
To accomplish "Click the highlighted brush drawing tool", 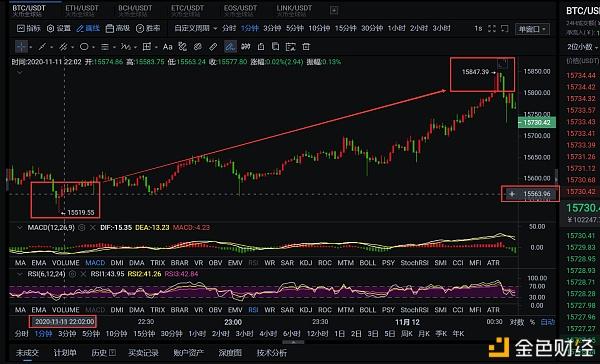I will coord(230,47).
